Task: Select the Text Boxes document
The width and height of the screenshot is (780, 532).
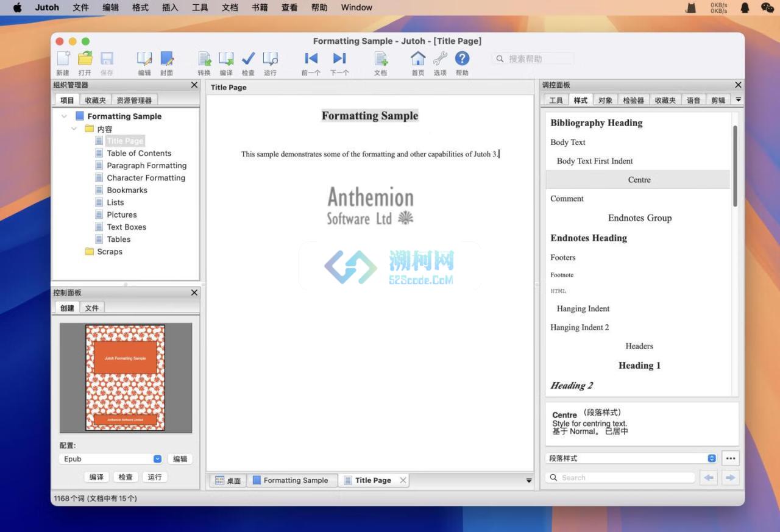Action: (x=127, y=227)
